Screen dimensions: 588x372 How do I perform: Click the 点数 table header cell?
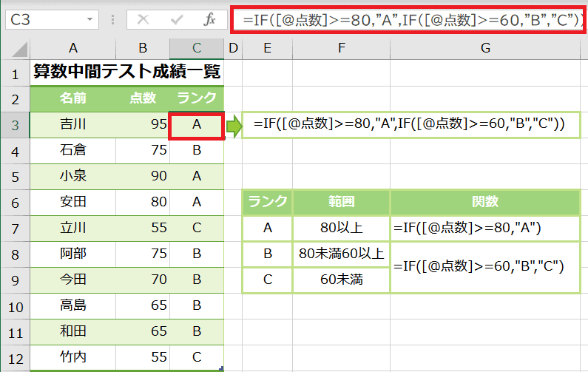142,99
